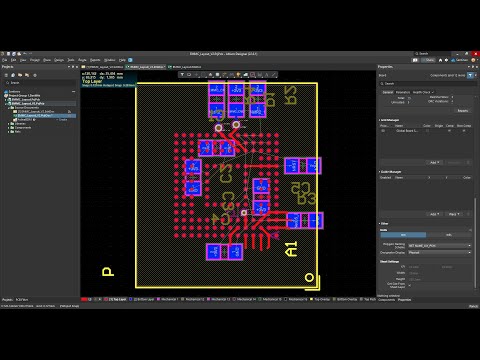Click Add button in Grid Manager

[x=435, y=162]
